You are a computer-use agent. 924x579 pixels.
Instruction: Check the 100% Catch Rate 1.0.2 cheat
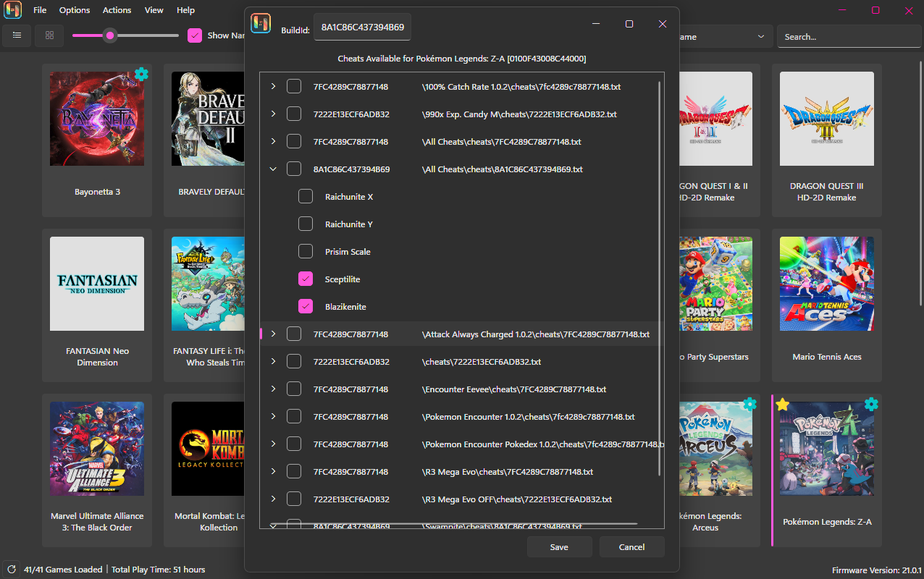point(294,87)
